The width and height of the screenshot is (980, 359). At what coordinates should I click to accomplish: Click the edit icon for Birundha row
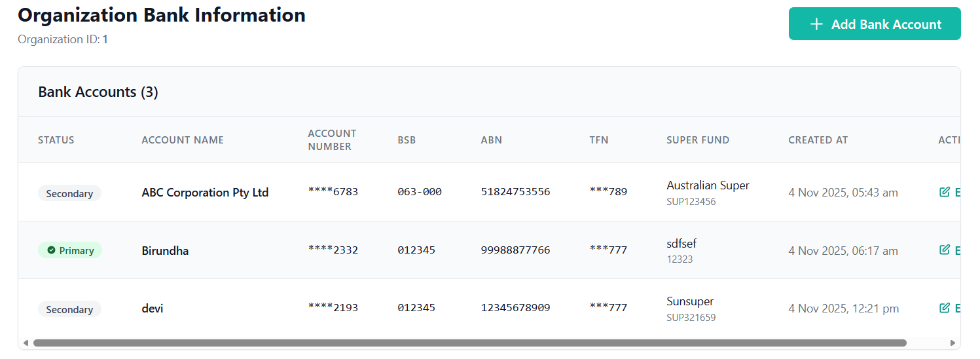pos(944,250)
